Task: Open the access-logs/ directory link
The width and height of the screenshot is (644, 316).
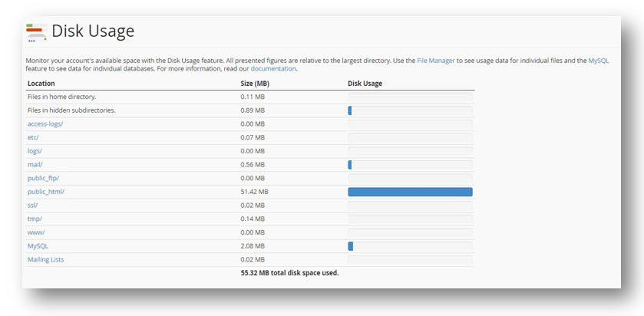Action: [x=45, y=124]
